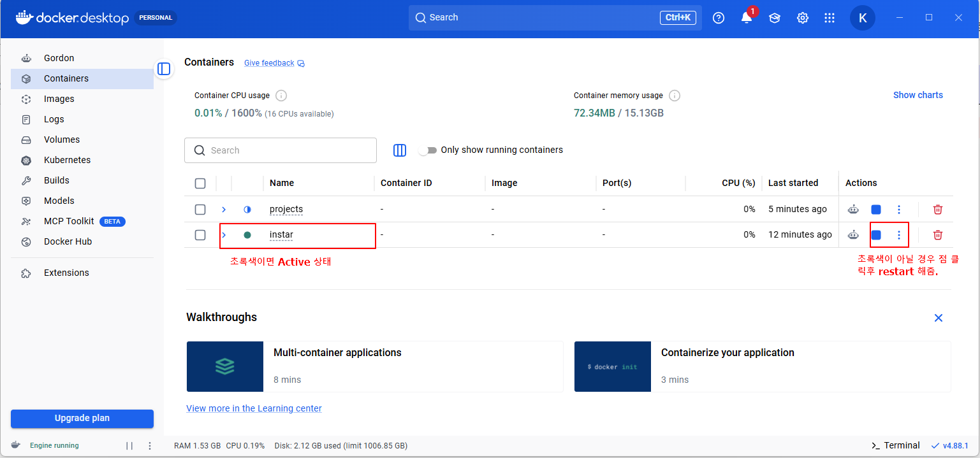Check the projects container checkbox
The height and width of the screenshot is (458, 980).
(x=200, y=209)
